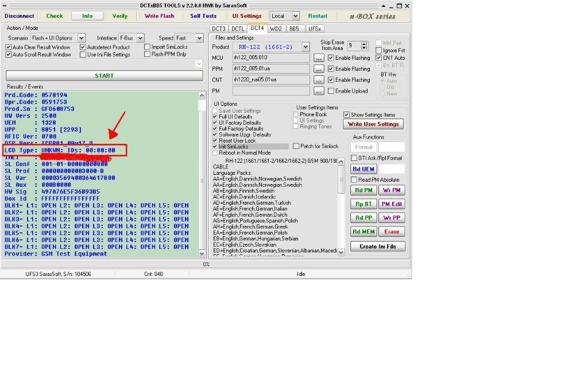The height and width of the screenshot is (368, 588).
Task: Browse for the PPM file
Action: (319, 69)
